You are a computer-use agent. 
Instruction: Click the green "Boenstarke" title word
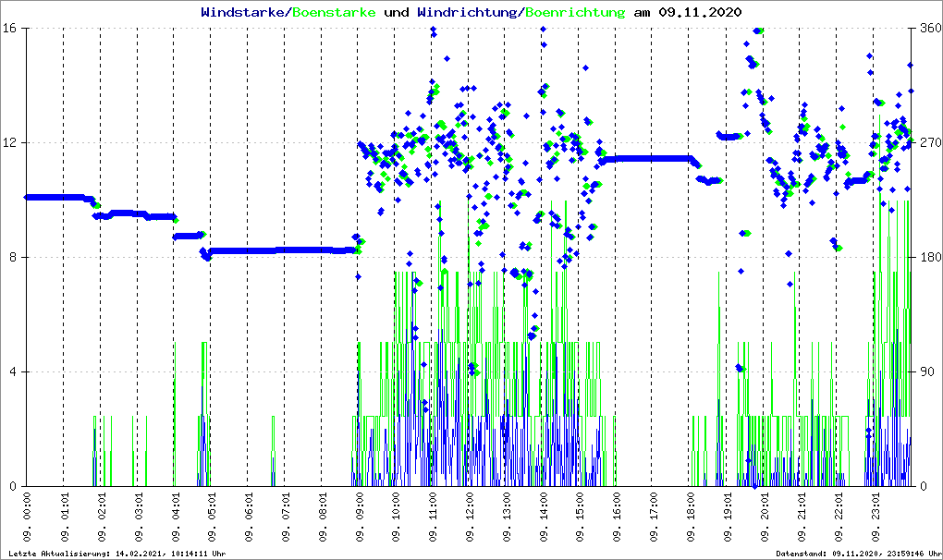334,13
